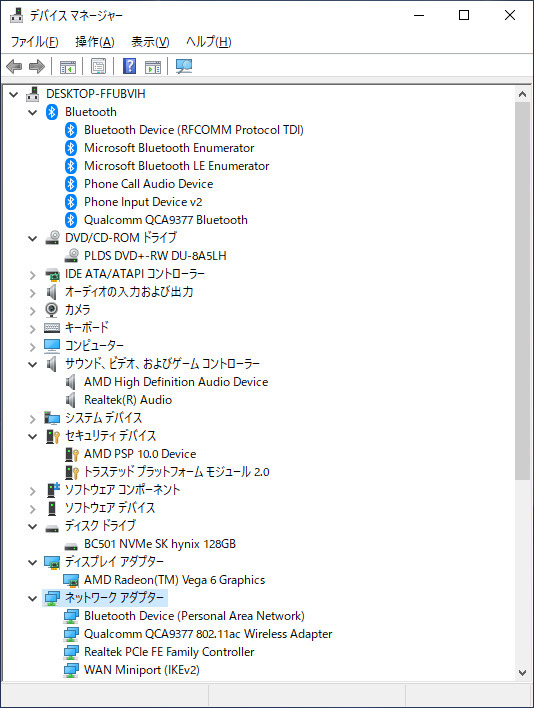This screenshot has height=708, width=534.
Task: Select Bluetooth Device (RFCOMM Protocol TDI)
Action: point(194,130)
